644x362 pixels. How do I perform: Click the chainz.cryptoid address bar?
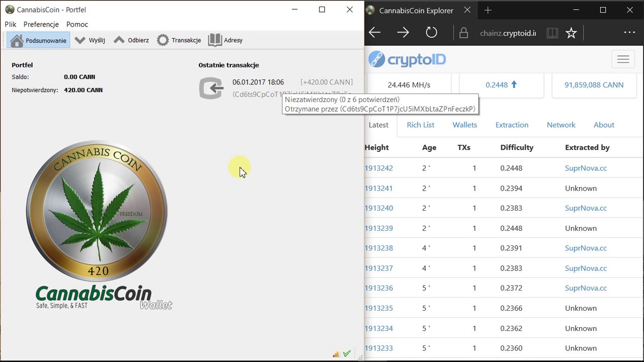[x=508, y=33]
